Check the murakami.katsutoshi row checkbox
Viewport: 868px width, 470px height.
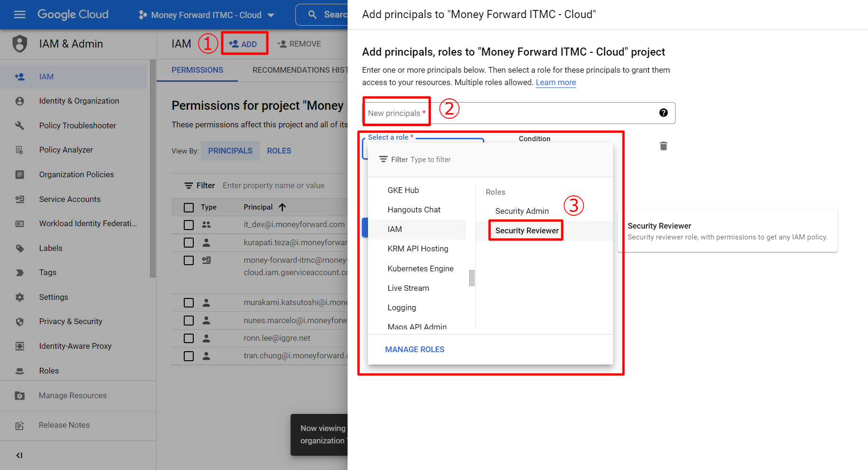click(189, 302)
